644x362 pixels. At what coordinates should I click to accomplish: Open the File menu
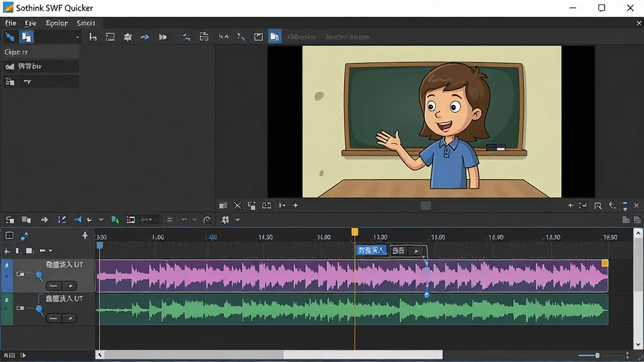pyautogui.click(x=11, y=23)
